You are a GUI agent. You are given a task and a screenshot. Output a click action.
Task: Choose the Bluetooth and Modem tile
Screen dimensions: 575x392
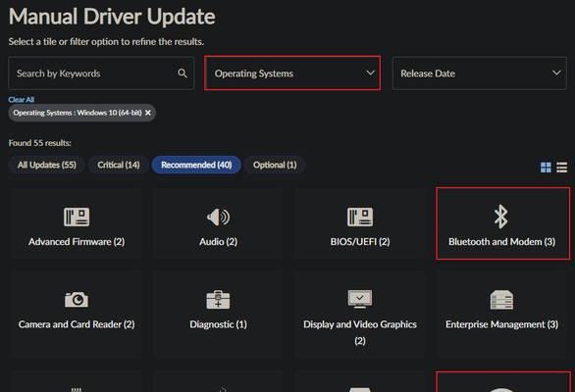coord(502,223)
